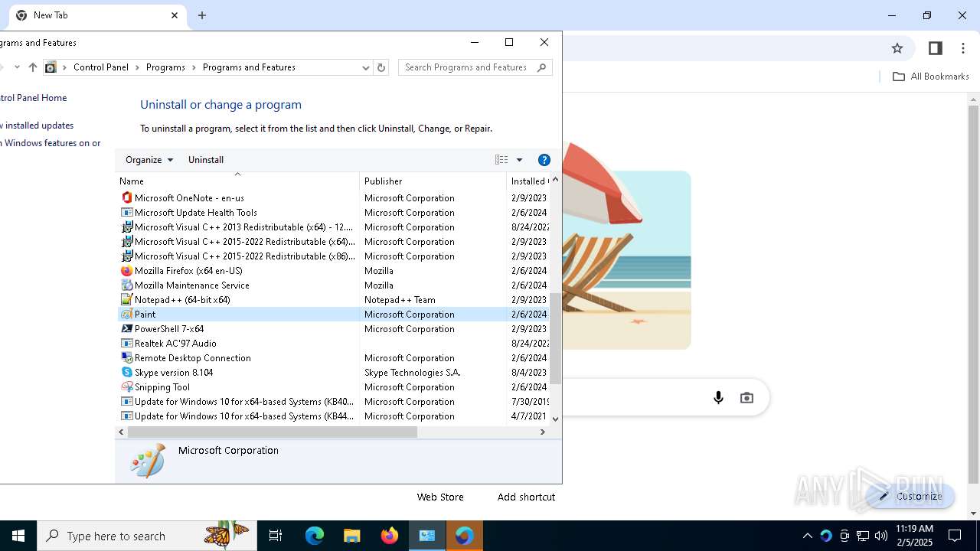
Task: Launch Firefox from the taskbar
Action: (x=390, y=536)
